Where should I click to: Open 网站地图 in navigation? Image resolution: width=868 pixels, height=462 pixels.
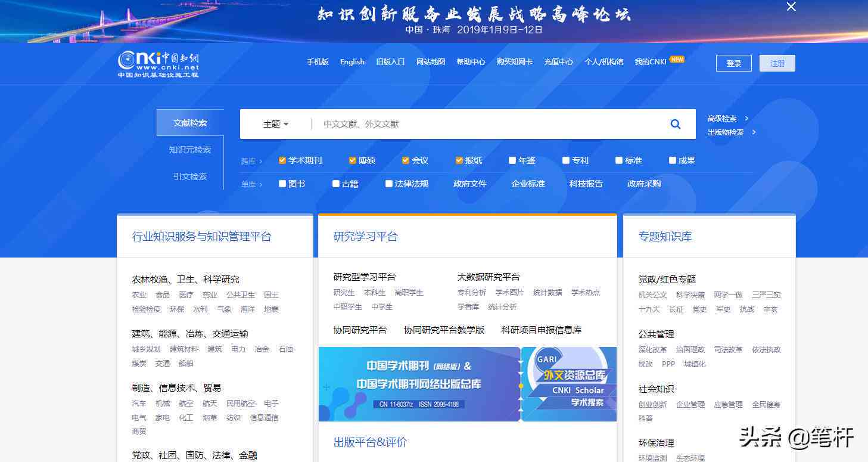tap(431, 62)
